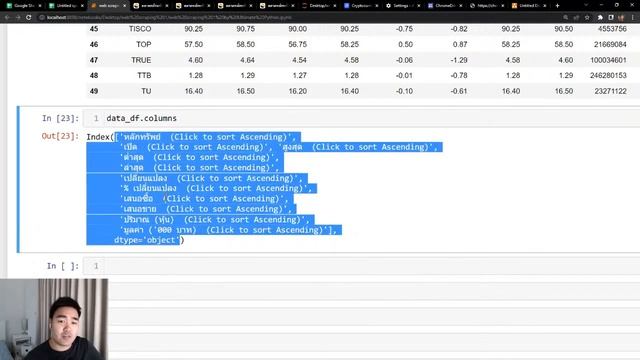Select the TRUE symbol cell
640x360 pixels.
[141, 60]
